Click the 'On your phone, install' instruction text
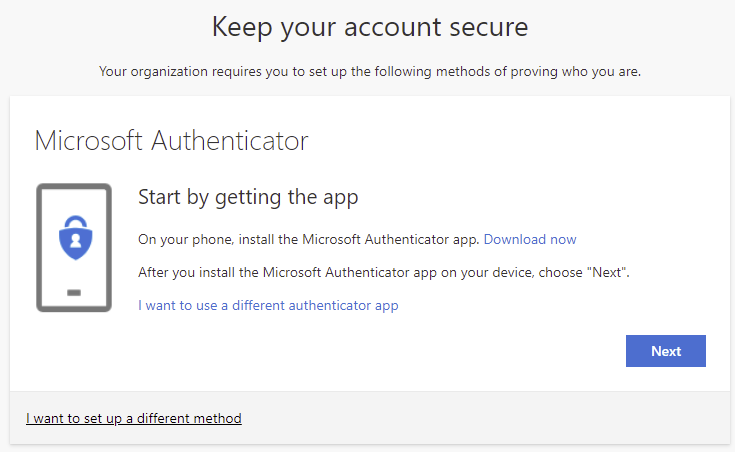Screen dimensions: 735x452 [x=308, y=239]
